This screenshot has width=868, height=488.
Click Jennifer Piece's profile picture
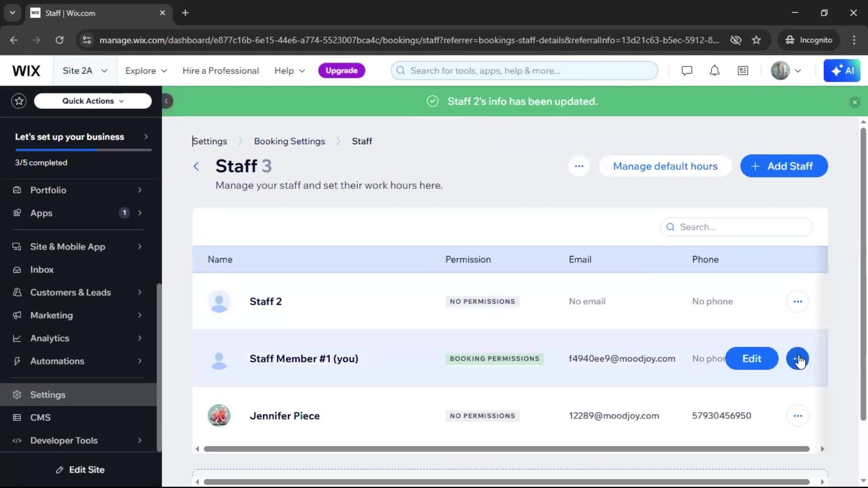[219, 416]
